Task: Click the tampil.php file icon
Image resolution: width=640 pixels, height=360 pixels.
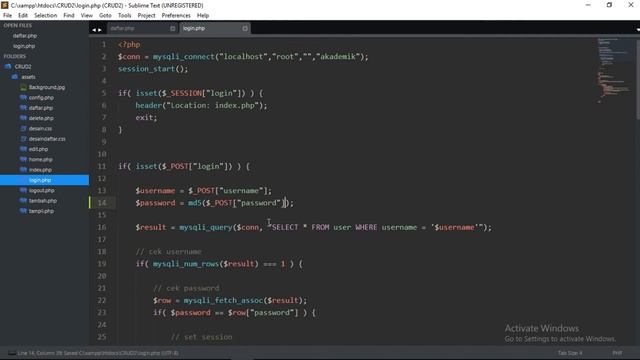Action: (x=23, y=211)
